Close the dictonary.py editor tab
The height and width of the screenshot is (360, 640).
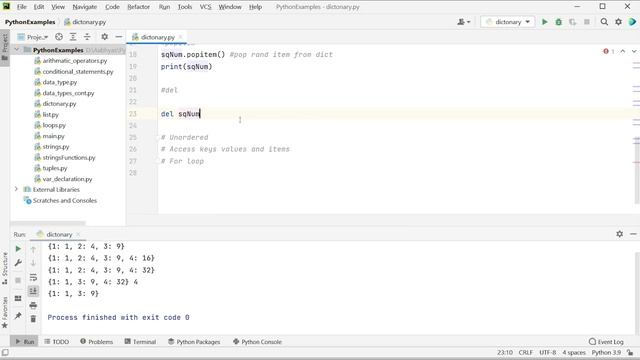click(x=180, y=37)
